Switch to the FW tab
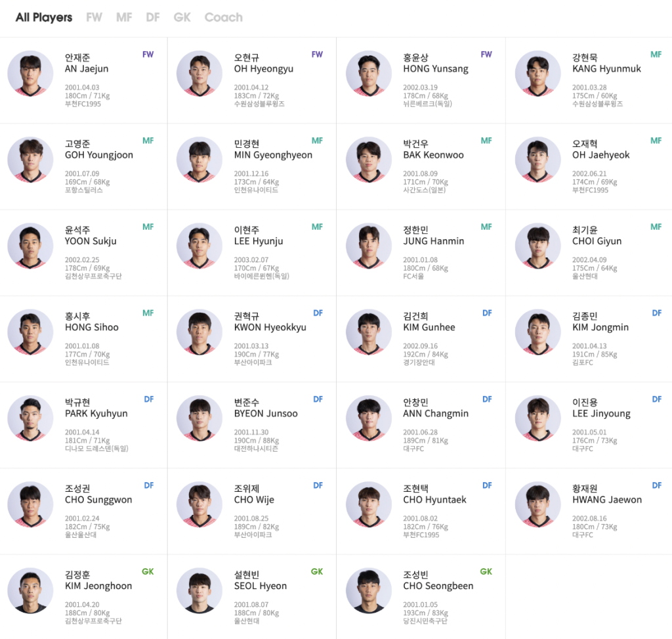This screenshot has height=639, width=672. tap(94, 18)
